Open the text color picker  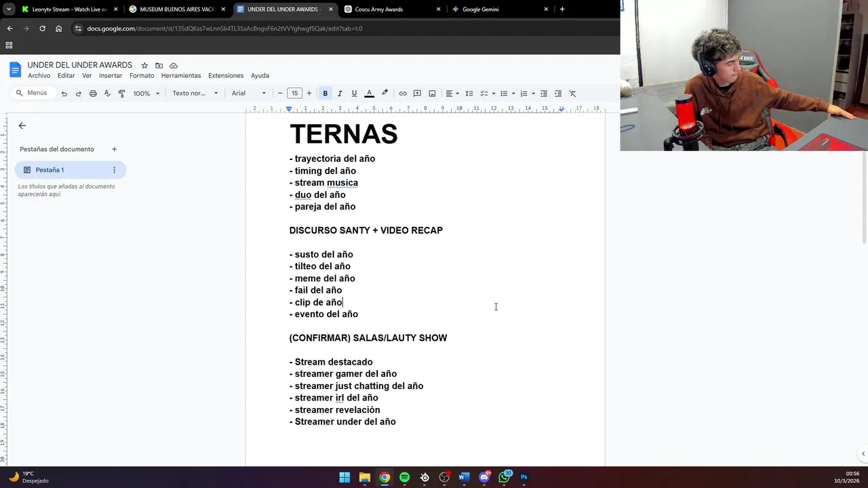pos(369,94)
